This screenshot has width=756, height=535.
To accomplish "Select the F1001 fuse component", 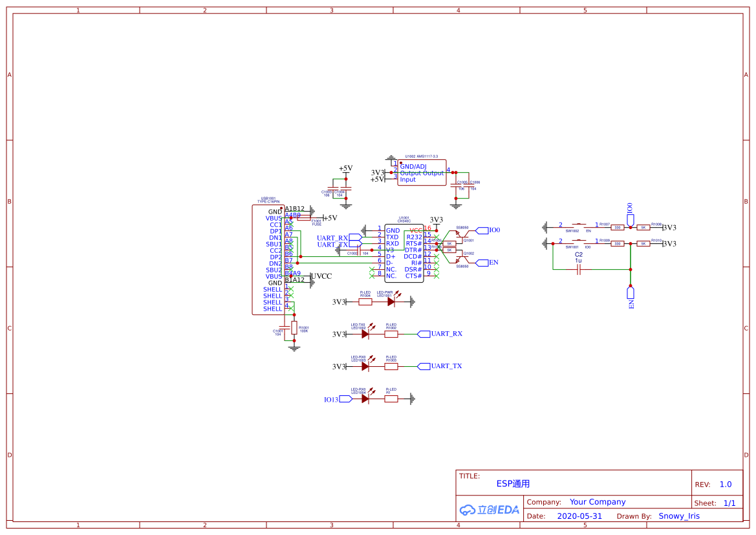I will pos(304,218).
